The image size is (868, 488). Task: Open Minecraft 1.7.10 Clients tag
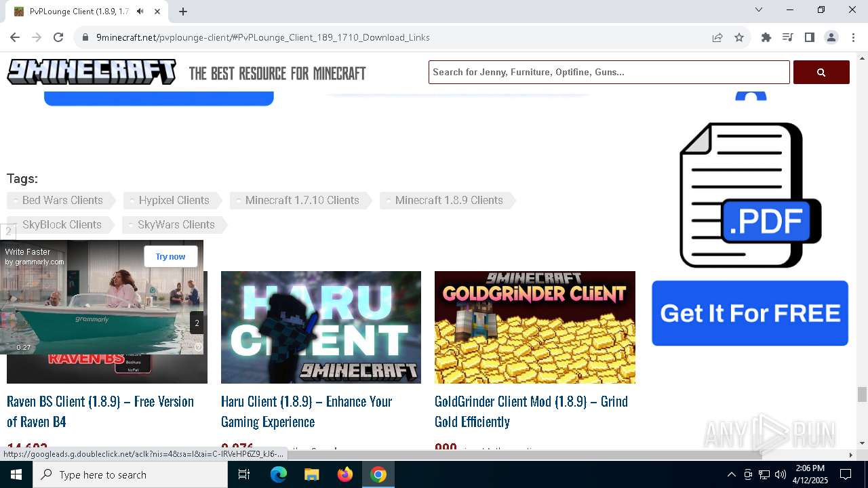pyautogui.click(x=301, y=200)
